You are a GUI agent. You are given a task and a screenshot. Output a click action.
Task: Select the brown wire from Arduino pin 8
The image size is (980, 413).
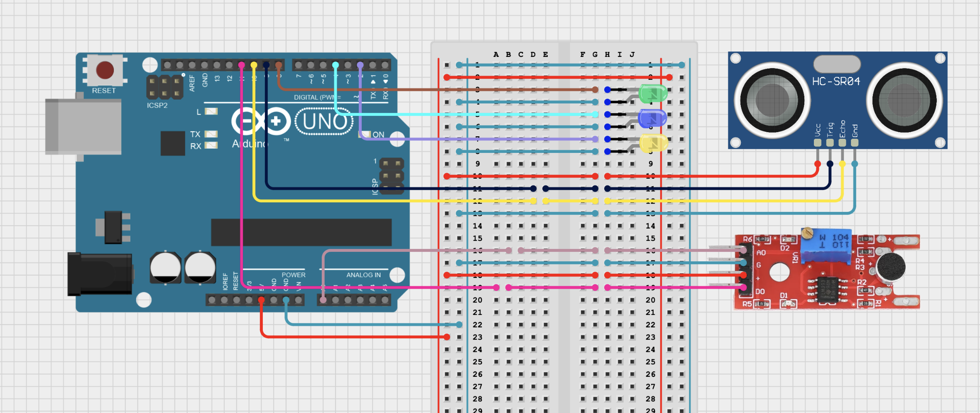[436, 89]
